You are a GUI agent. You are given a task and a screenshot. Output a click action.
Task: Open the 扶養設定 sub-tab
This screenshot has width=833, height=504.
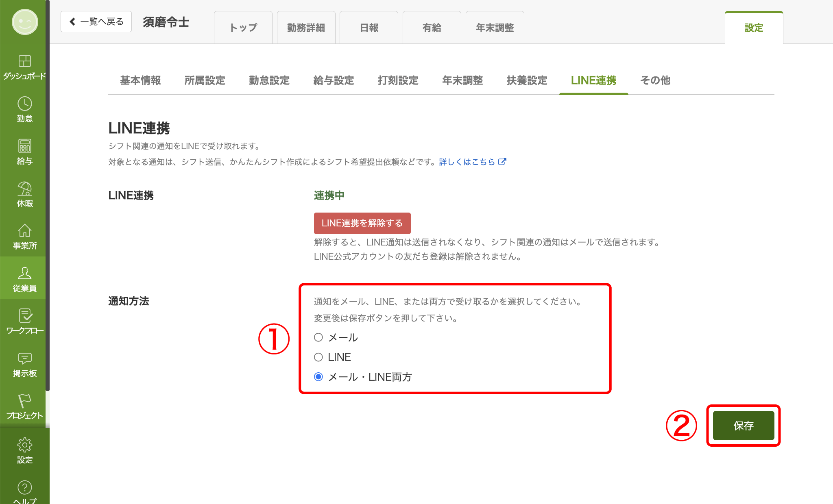point(527,80)
